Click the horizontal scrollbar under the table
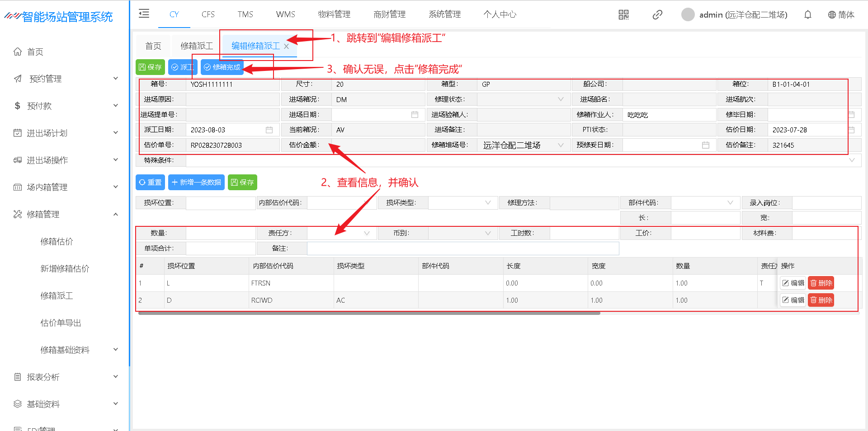The height and width of the screenshot is (431, 868). 369,313
